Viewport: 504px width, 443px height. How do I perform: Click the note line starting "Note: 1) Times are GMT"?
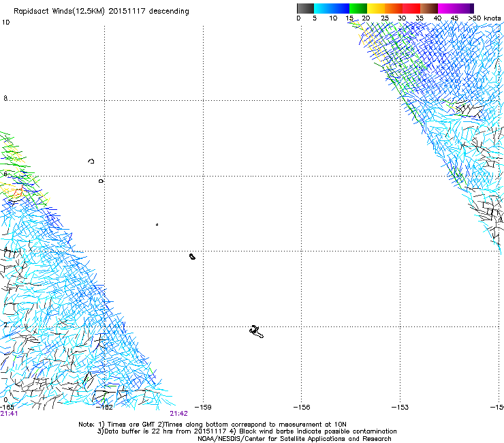[x=212, y=425]
